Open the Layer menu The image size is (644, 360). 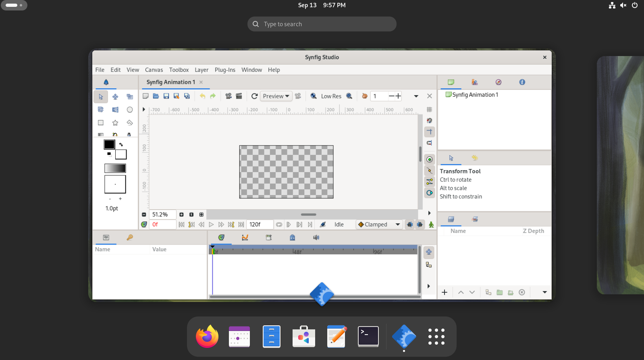click(x=202, y=70)
